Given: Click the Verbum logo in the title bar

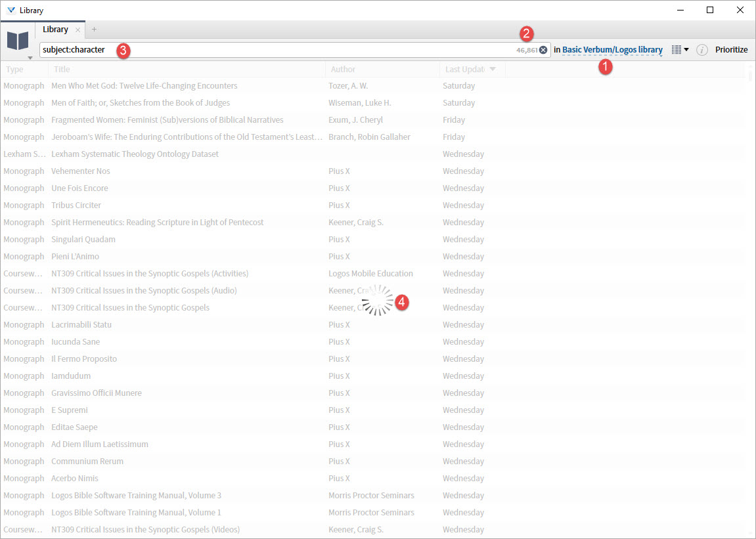Looking at the screenshot, I should tap(11, 10).
